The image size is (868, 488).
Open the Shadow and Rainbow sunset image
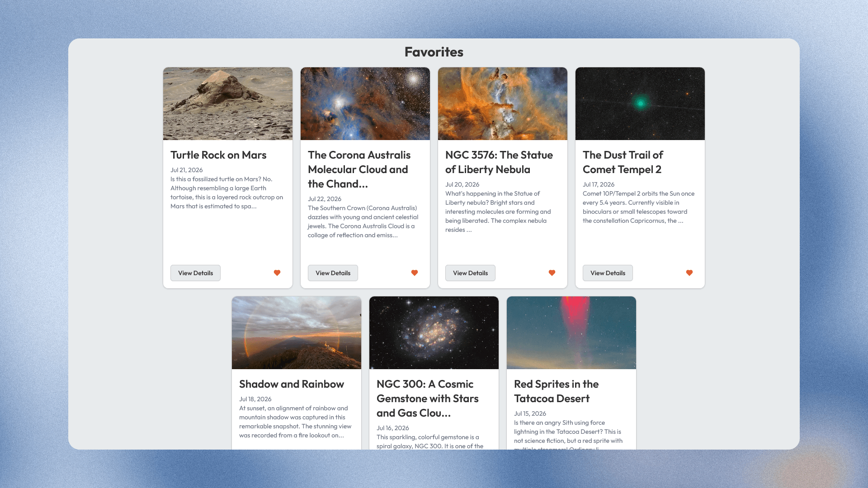click(x=297, y=333)
